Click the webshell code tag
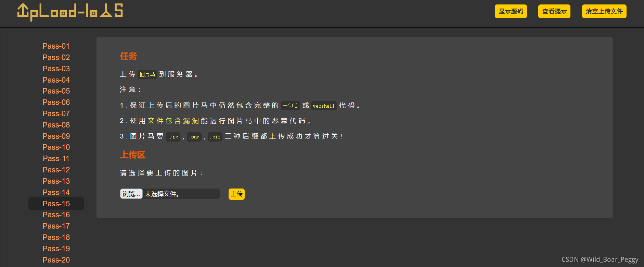Viewport: 644px width, 267px height. pyautogui.click(x=324, y=106)
